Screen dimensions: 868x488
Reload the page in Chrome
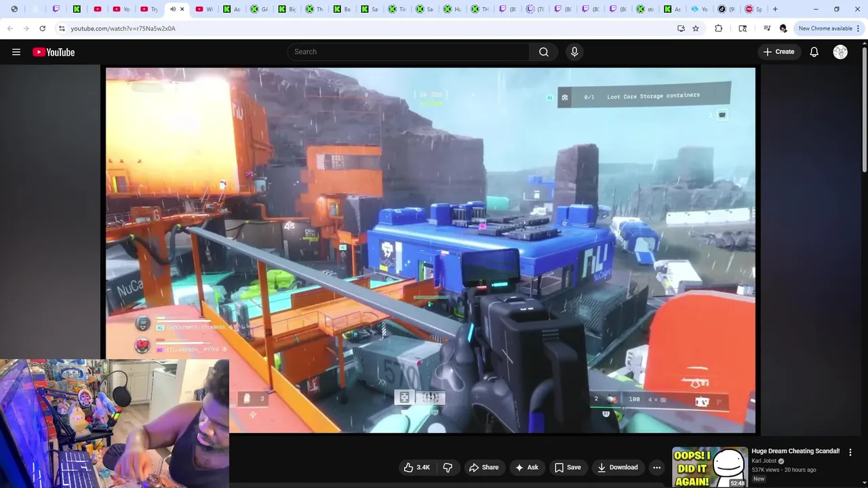(42, 28)
